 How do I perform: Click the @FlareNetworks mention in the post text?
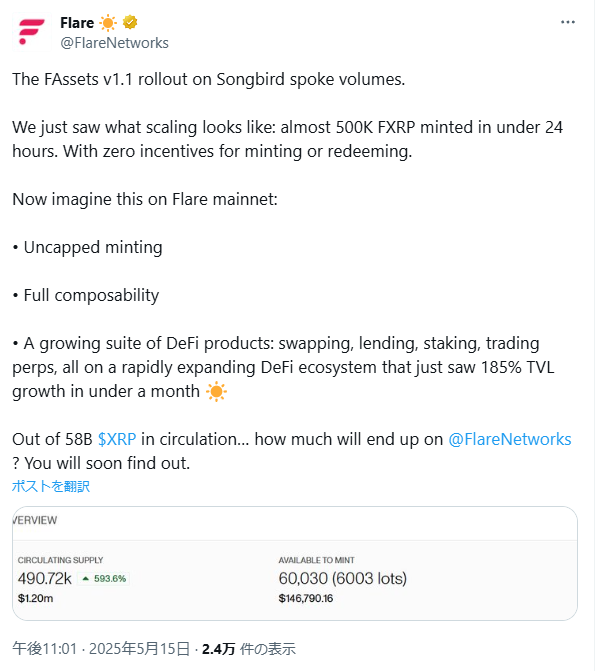coord(510,439)
